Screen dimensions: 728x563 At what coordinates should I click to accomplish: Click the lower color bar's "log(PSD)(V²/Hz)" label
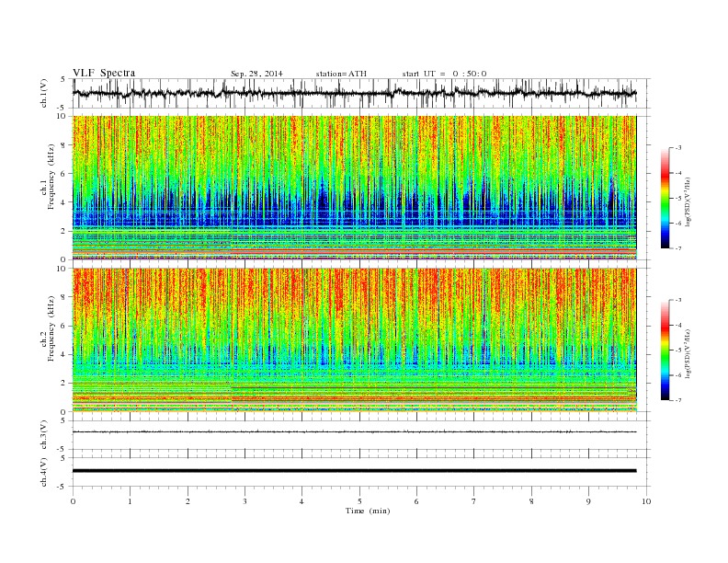click(x=688, y=353)
